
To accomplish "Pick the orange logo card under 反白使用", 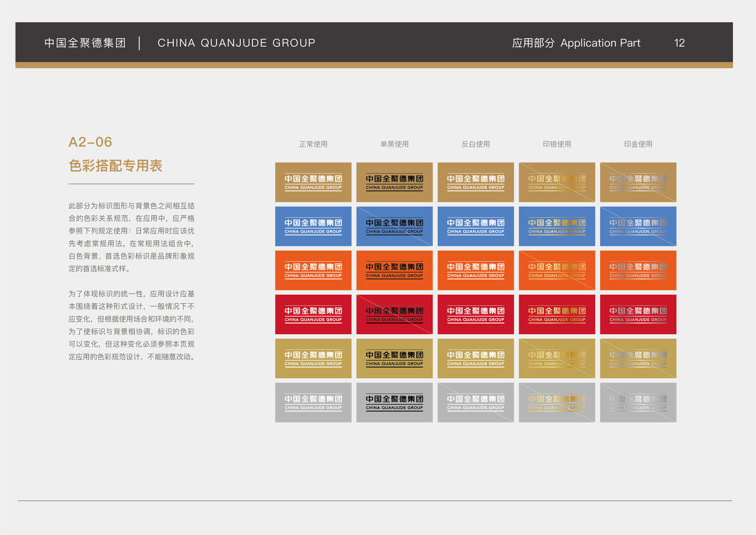I will pyautogui.click(x=476, y=270).
